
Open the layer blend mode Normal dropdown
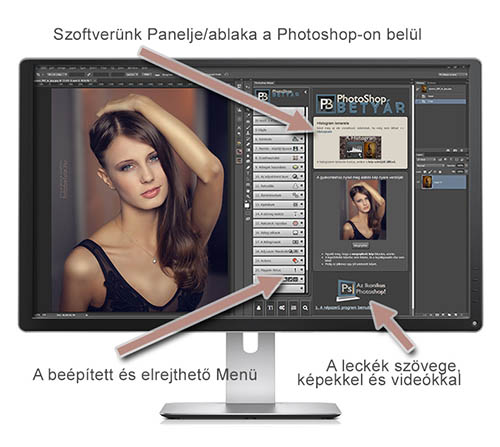click(431, 165)
